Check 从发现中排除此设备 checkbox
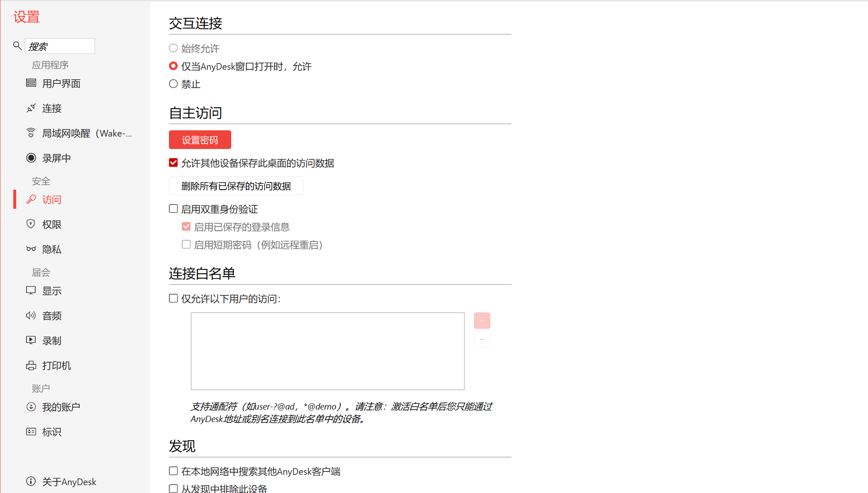Viewport: 868px width, 493px height. (174, 488)
